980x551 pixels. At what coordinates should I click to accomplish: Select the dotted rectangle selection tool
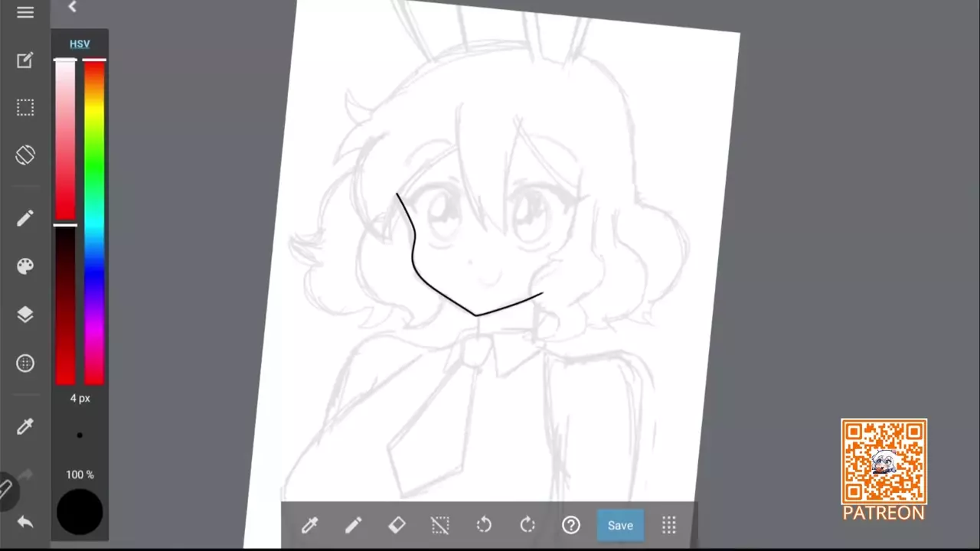pyautogui.click(x=25, y=108)
